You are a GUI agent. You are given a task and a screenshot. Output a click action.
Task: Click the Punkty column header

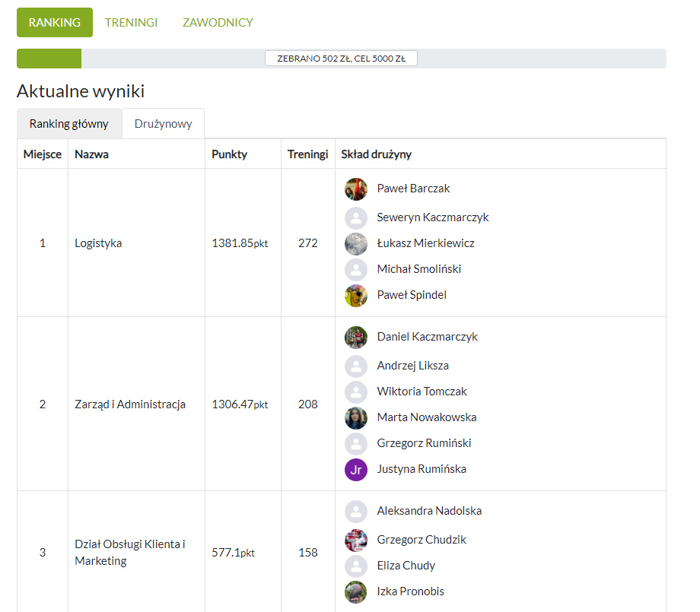(229, 154)
